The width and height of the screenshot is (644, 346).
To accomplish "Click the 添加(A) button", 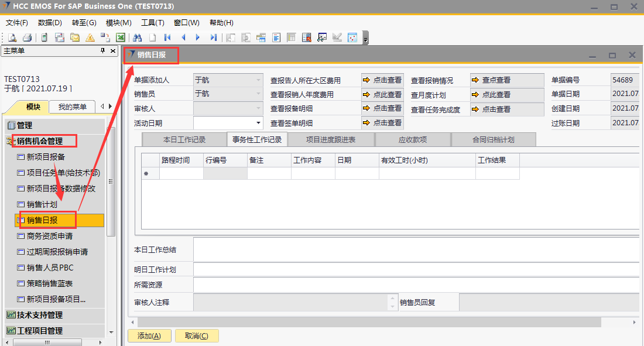I will (x=149, y=336).
